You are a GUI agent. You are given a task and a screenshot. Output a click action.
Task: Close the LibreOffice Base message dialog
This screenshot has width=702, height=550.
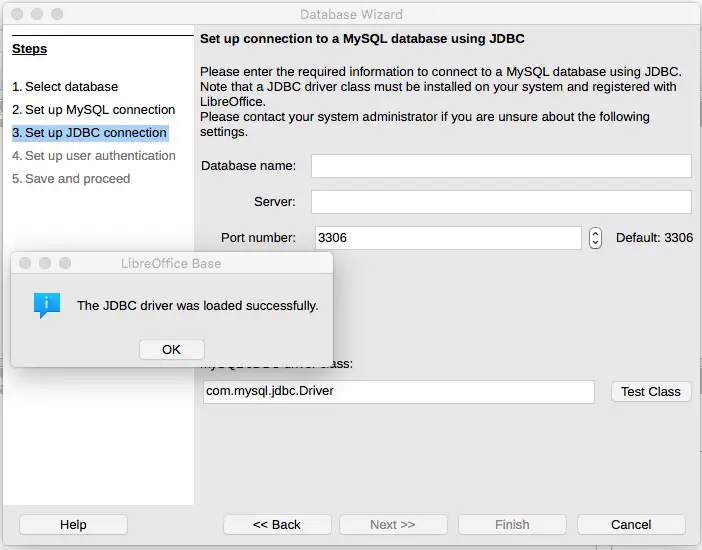pyautogui.click(x=25, y=263)
